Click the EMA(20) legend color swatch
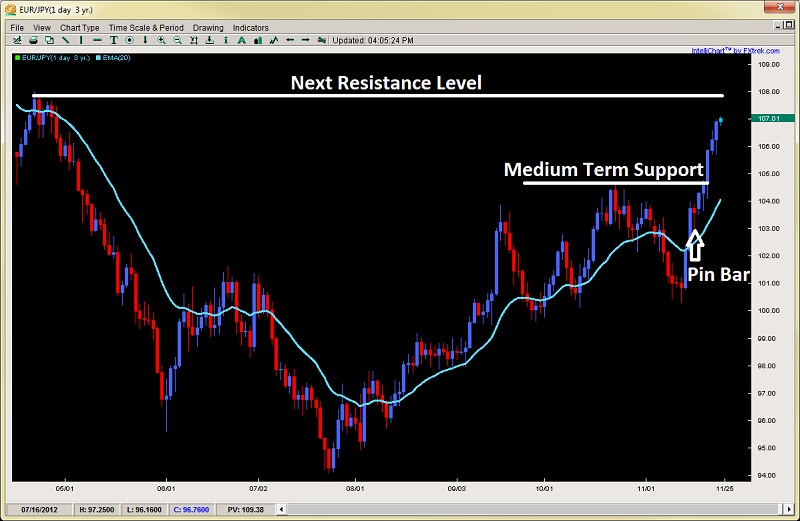This screenshot has height=521, width=800. [98, 58]
